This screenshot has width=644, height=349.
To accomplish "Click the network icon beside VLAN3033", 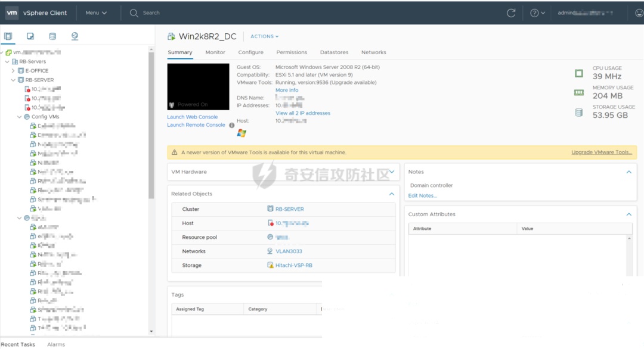I will (270, 251).
